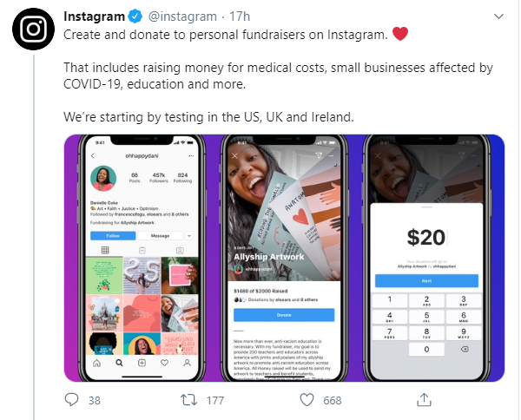Open Instagram's round profile avatar logo
Viewport: 521px width, 420px height.
[x=33, y=29]
